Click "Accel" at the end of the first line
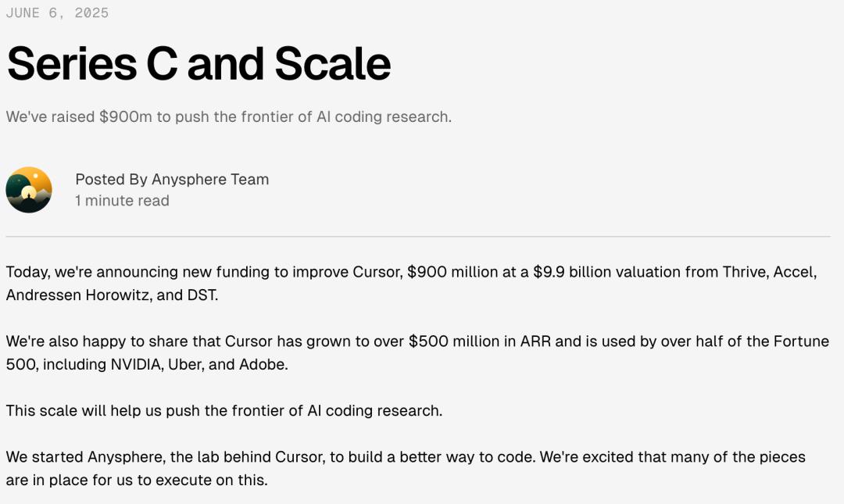This screenshot has height=504, width=844. (795, 272)
